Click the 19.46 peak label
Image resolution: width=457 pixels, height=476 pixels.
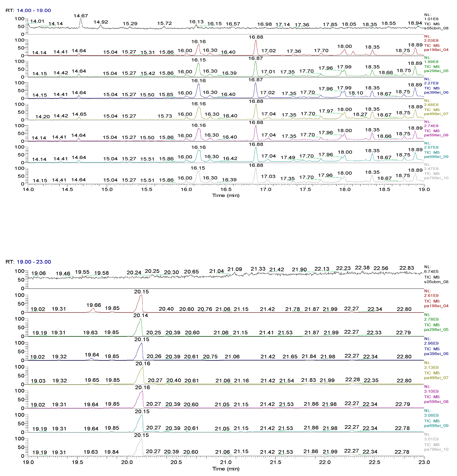[x=63, y=274]
